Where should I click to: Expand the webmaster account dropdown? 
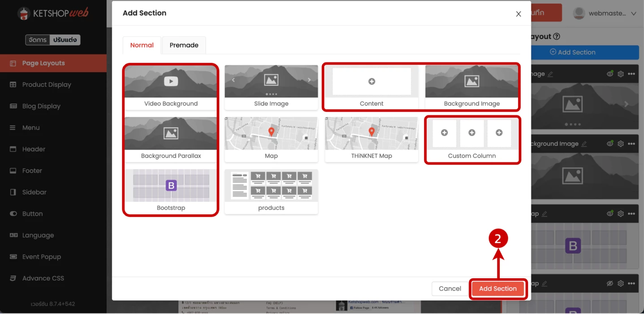(633, 13)
